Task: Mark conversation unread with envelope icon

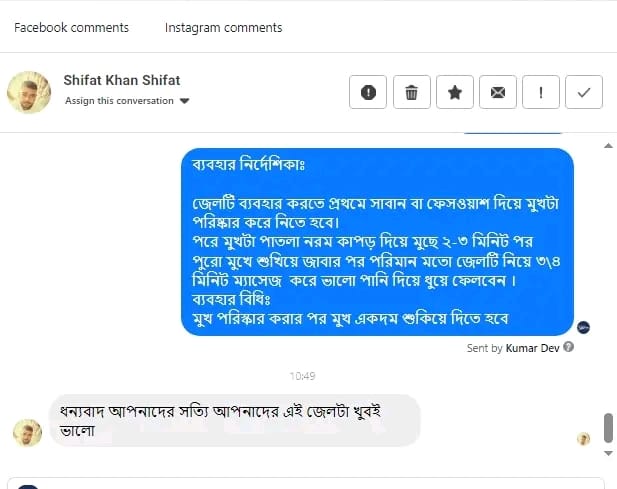Action: [497, 92]
